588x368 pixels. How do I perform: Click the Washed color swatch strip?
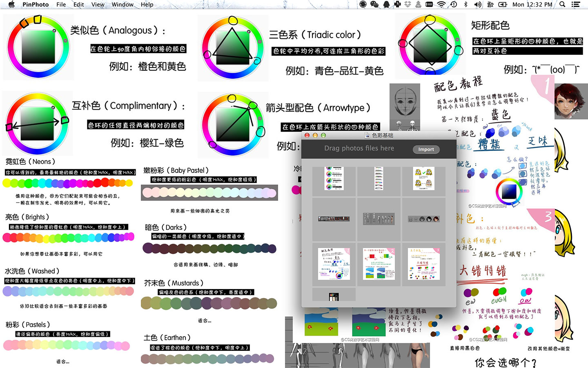69,291
